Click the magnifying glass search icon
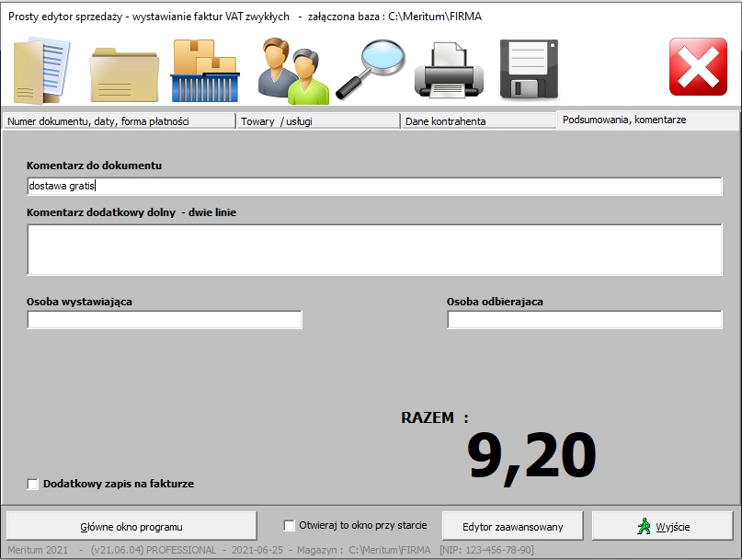742x560 pixels. point(370,71)
